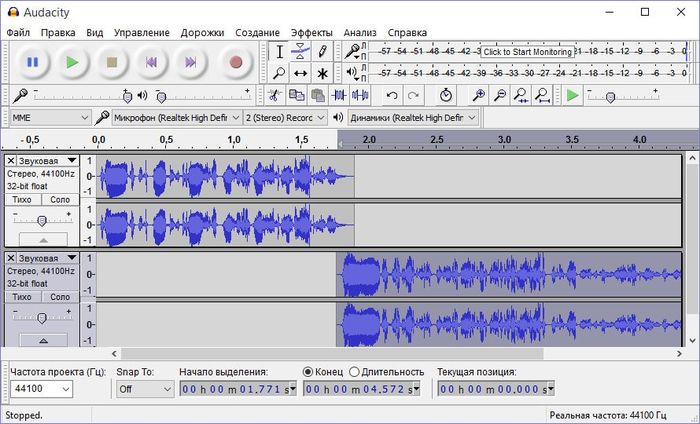This screenshot has height=424, width=700.
Task: Select the Time Shift tool
Action: [x=300, y=73]
